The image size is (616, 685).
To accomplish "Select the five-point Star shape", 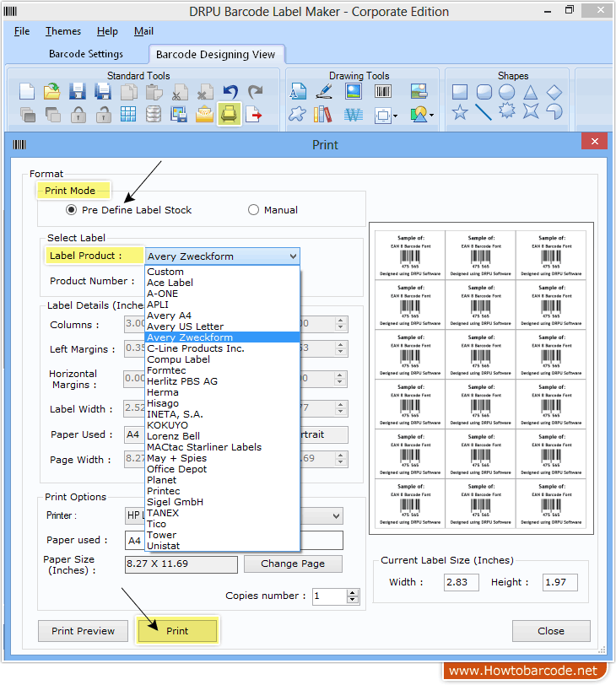I will (x=460, y=112).
